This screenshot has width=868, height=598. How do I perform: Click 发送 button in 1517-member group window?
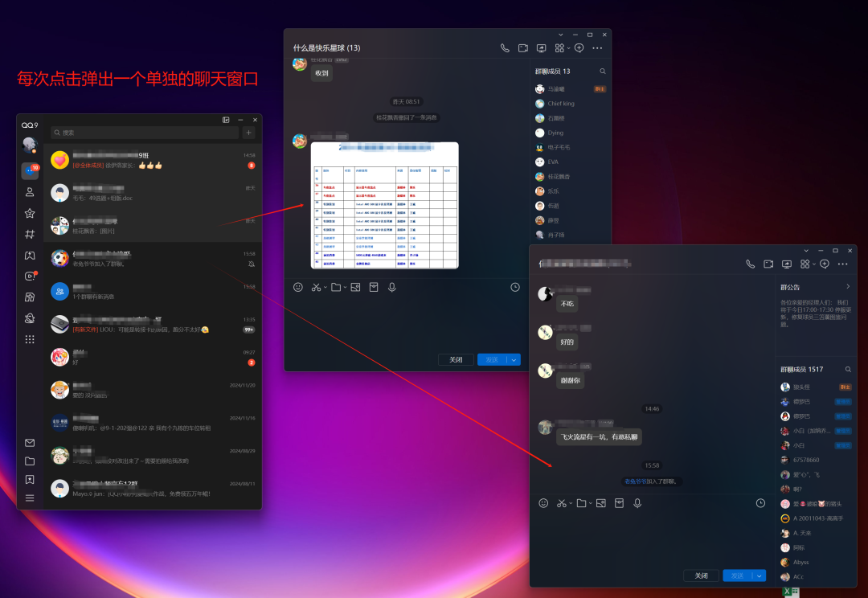(737, 575)
